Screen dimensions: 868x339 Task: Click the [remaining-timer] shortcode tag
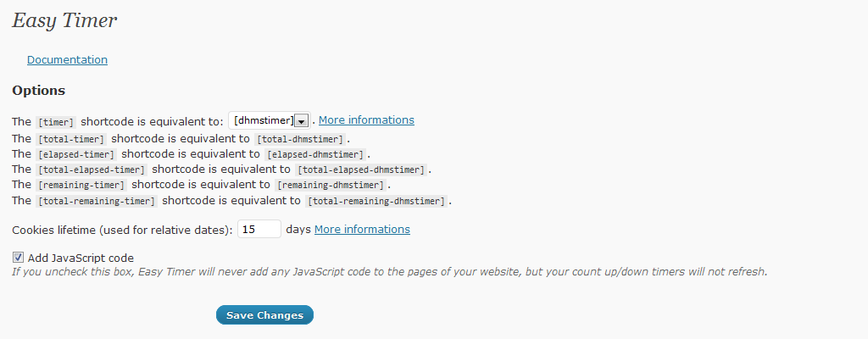(x=81, y=186)
